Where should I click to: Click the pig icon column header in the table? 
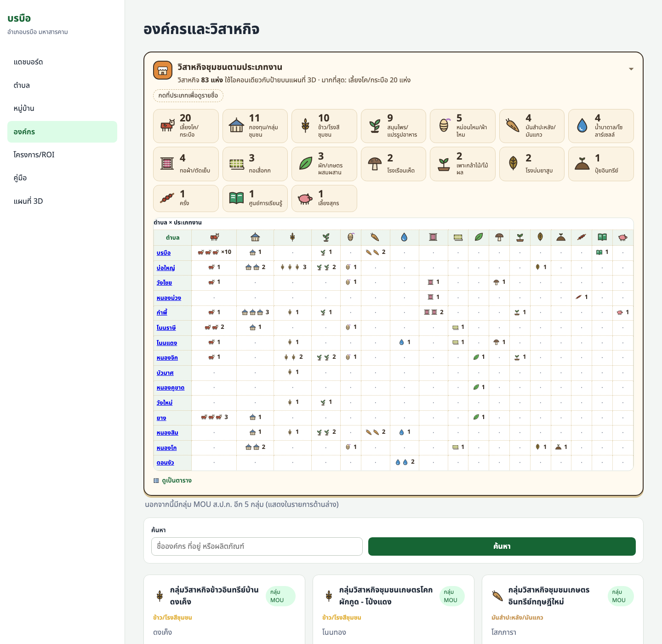[623, 237]
